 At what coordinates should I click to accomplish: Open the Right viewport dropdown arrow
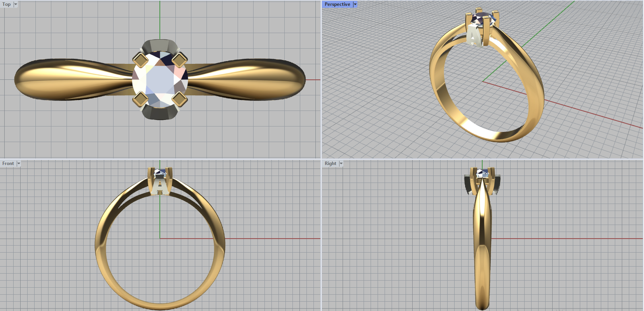[341, 164]
